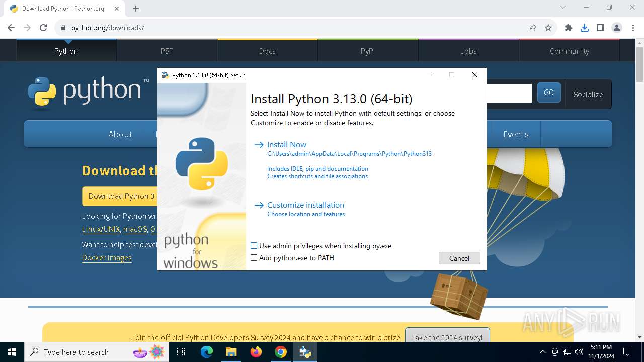644x362 pixels.
Task: Select the Jobs top navigation tab
Action: pyautogui.click(x=468, y=51)
